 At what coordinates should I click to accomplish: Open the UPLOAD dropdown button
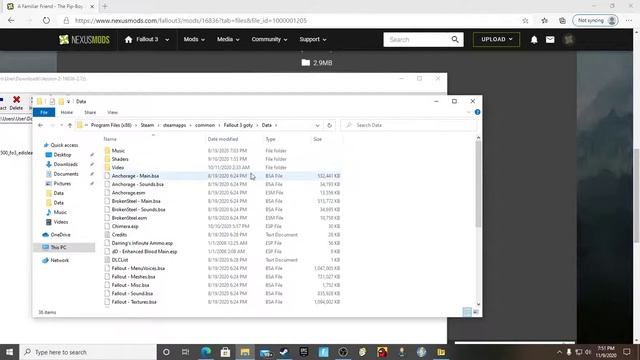tap(496, 40)
